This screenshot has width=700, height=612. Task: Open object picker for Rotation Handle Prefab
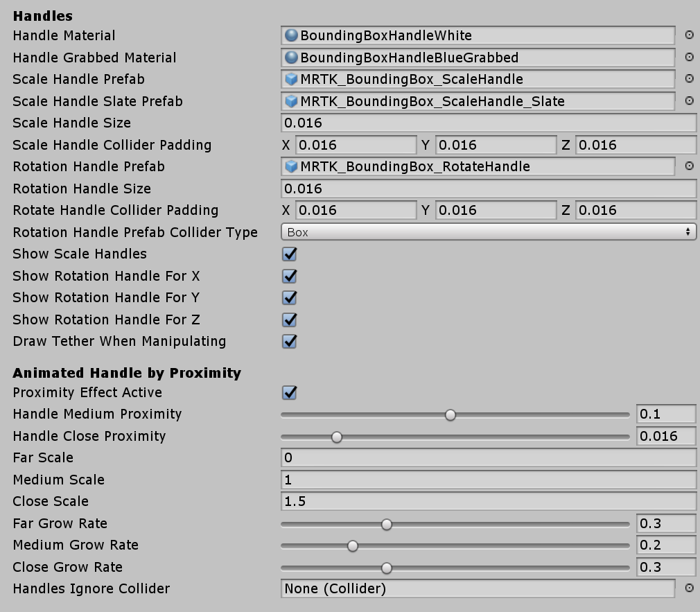[689, 166]
